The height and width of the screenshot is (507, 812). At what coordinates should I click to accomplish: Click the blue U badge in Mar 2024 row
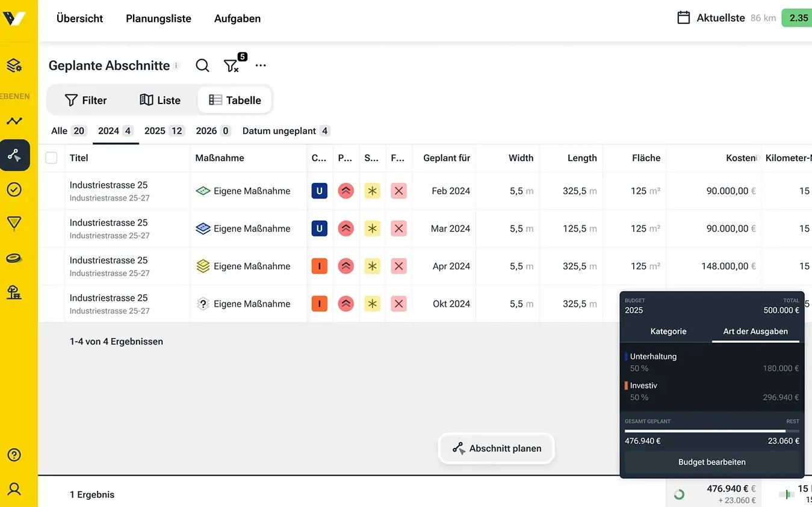(x=320, y=229)
